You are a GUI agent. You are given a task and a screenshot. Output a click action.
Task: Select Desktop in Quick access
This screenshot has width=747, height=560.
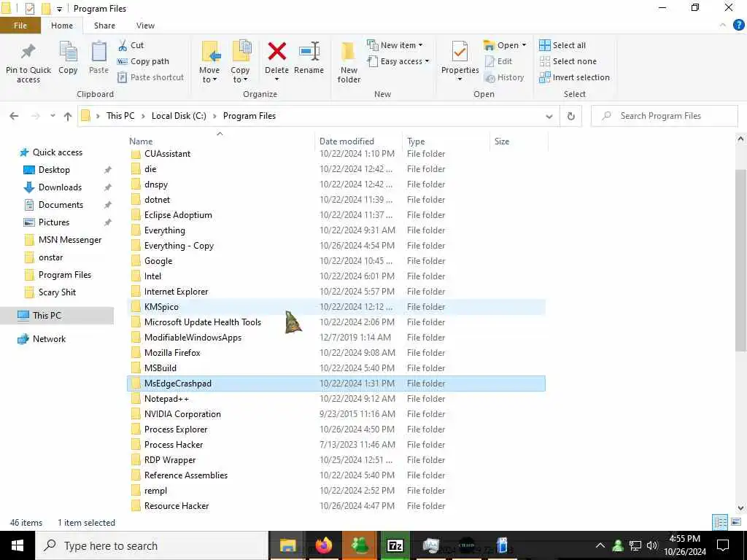pyautogui.click(x=54, y=169)
